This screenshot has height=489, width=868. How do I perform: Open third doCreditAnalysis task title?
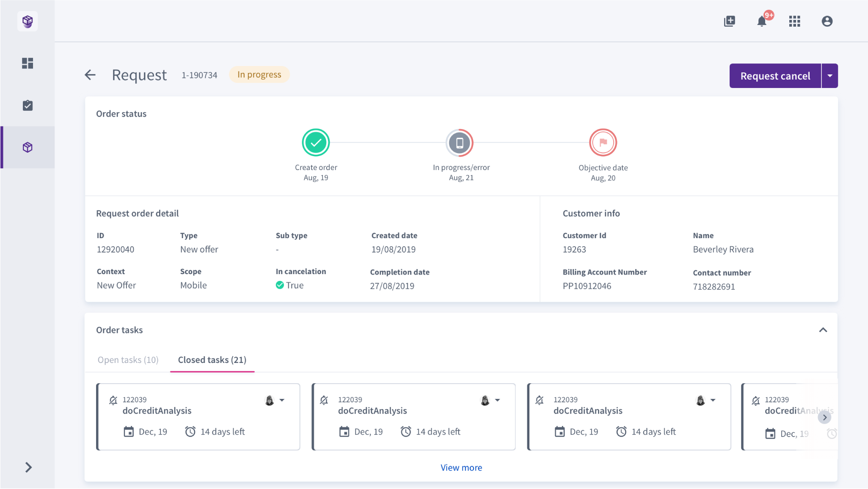[x=588, y=411]
